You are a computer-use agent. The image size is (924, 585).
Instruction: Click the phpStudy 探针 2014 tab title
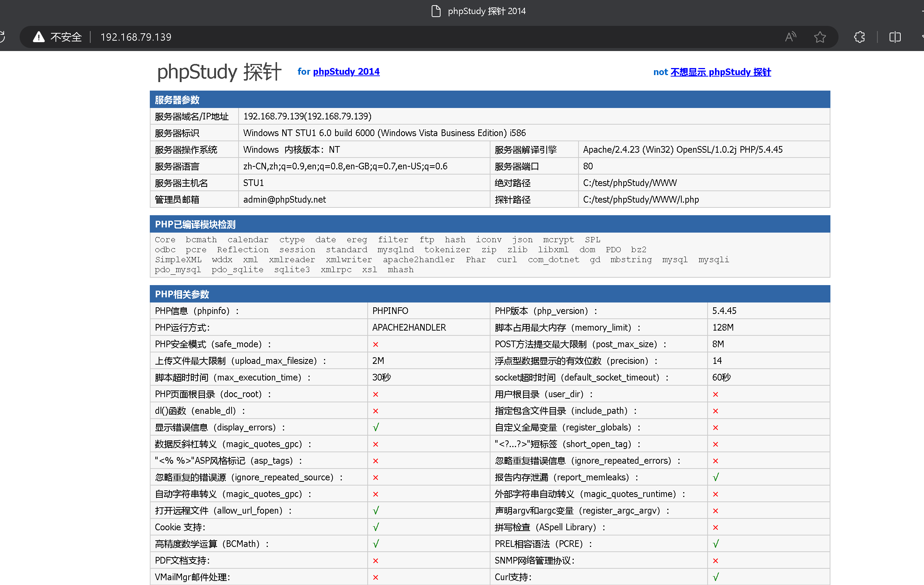coord(486,11)
